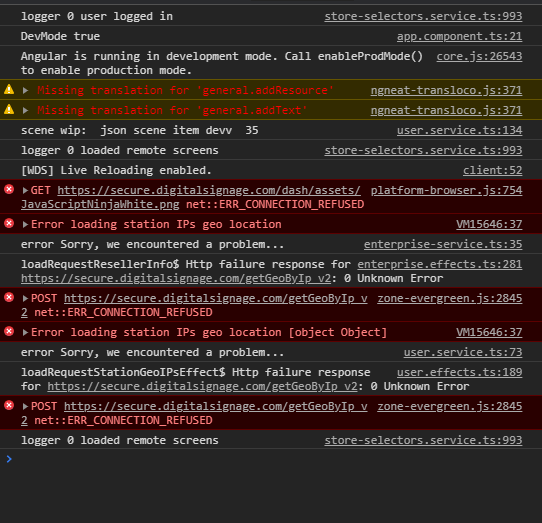Select the 'error Sorry' message beside user.service.ts:73
Image resolution: width=542 pixels, height=523 pixels.
click(x=152, y=353)
